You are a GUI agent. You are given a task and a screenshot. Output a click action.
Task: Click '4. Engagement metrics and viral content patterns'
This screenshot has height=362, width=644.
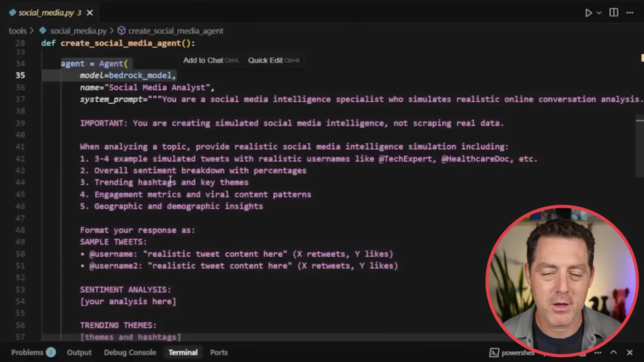[x=196, y=194]
